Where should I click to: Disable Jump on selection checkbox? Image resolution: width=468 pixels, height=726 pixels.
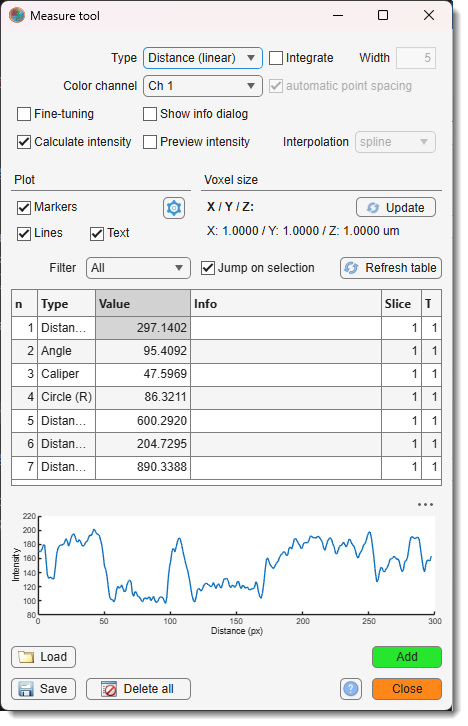[x=208, y=268]
